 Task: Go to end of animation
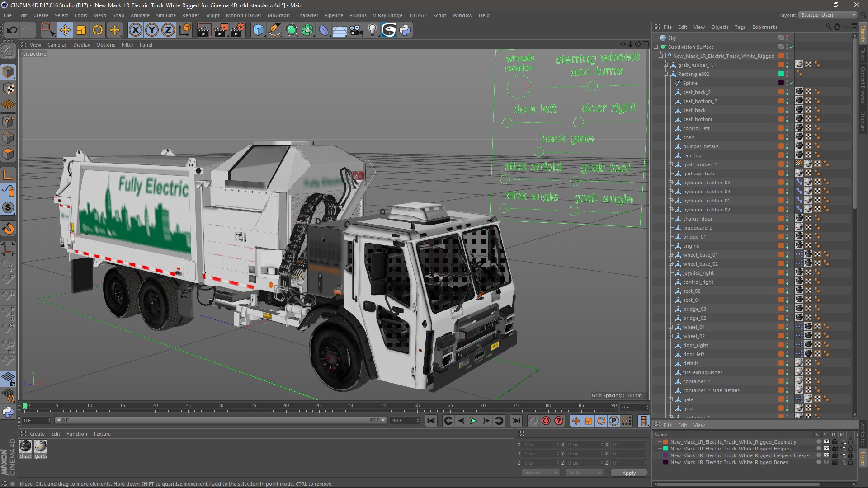[x=516, y=421]
